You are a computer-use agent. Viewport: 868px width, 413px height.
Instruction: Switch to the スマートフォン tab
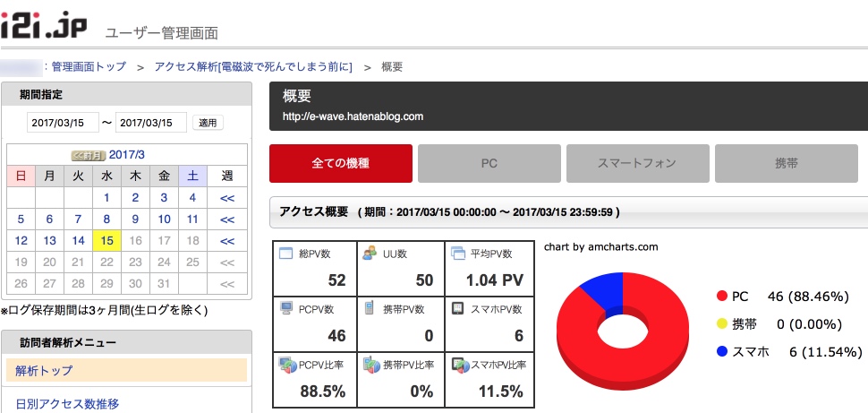coord(638,164)
